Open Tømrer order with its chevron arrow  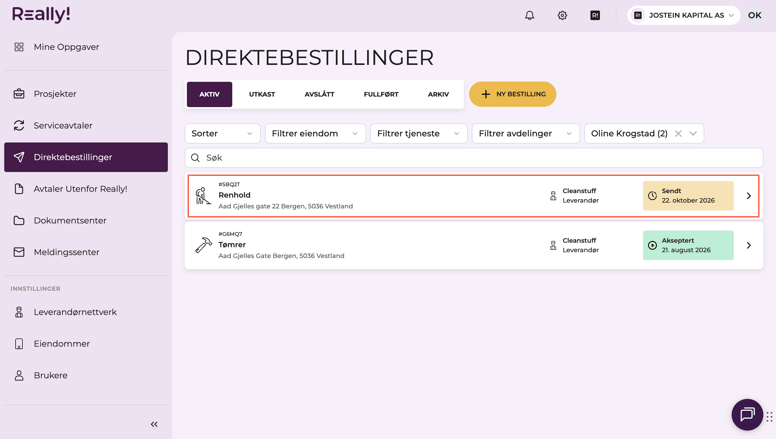tap(749, 245)
